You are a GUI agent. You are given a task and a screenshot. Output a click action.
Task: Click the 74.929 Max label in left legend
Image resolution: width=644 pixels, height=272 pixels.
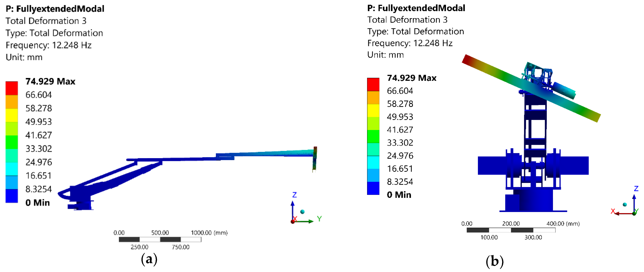click(x=50, y=82)
